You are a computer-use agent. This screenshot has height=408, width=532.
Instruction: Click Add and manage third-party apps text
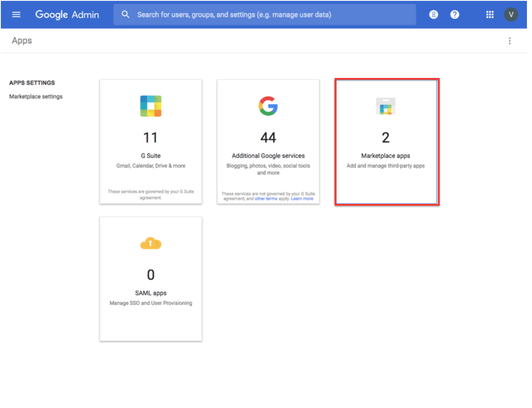click(386, 166)
